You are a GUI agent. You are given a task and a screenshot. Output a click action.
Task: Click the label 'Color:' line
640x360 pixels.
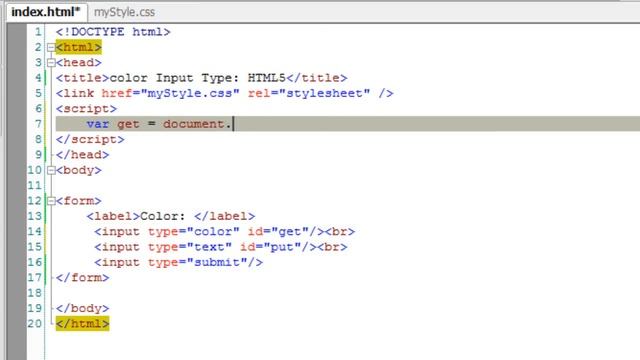[171, 216]
